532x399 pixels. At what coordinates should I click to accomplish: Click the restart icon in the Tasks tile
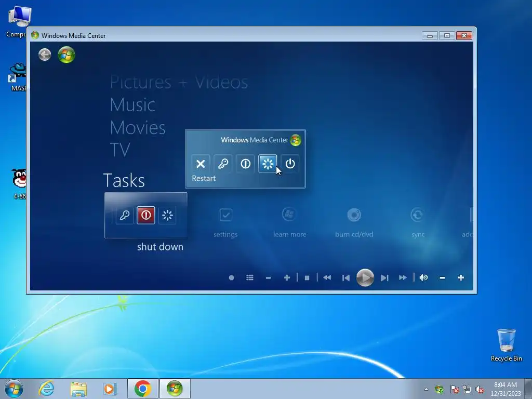tap(167, 215)
